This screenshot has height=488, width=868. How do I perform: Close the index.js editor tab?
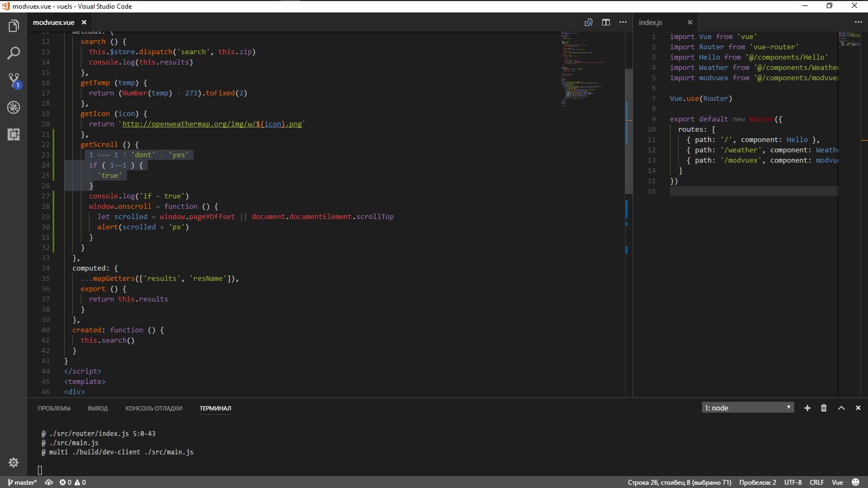tap(690, 22)
